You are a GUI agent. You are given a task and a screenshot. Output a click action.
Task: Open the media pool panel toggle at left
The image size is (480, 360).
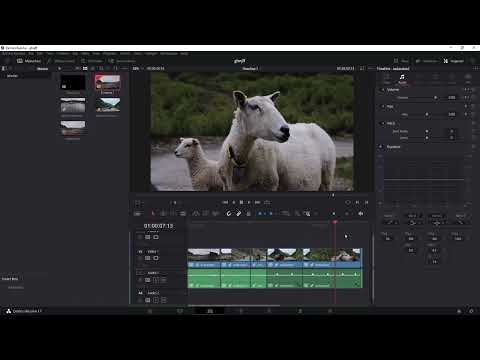(4, 69)
